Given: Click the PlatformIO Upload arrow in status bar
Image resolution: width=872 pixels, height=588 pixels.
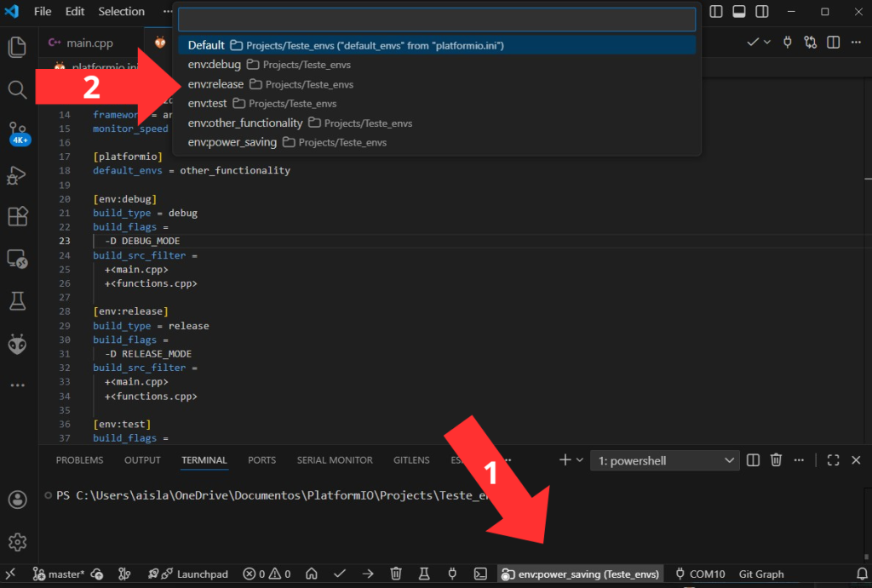Looking at the screenshot, I should pos(368,574).
